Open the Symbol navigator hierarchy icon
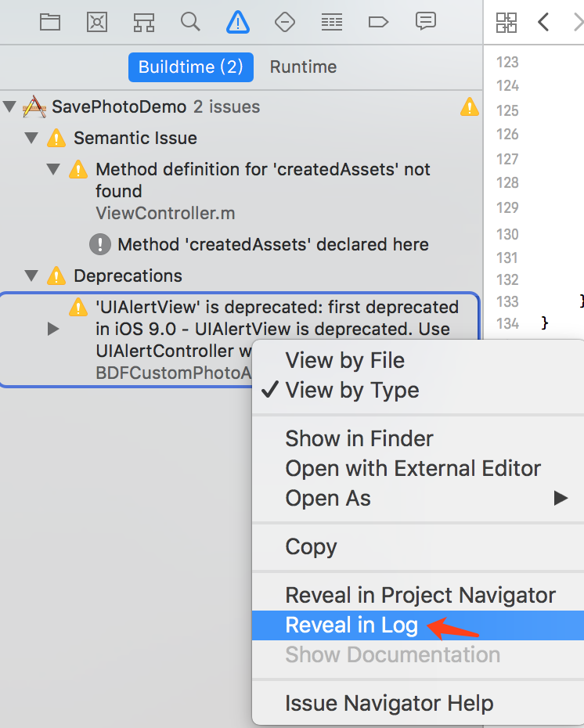The width and height of the screenshot is (584, 728). [x=144, y=22]
